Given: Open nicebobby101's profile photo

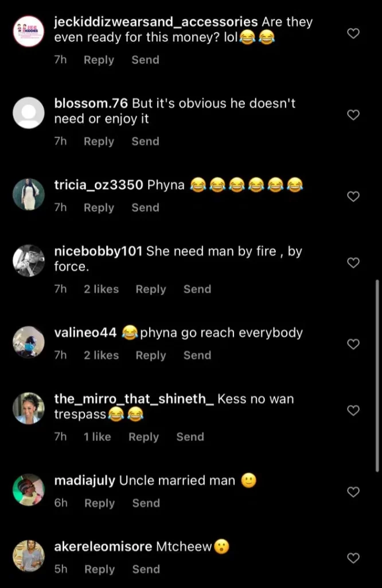Looking at the screenshot, I should click(x=29, y=261).
